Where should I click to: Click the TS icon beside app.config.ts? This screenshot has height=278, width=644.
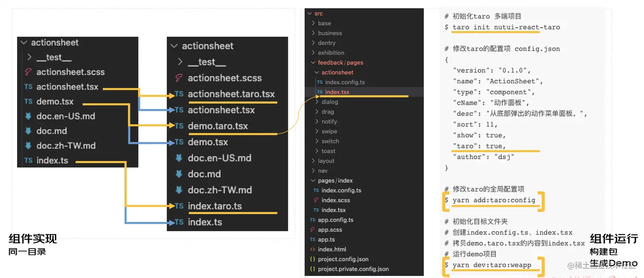(313, 220)
